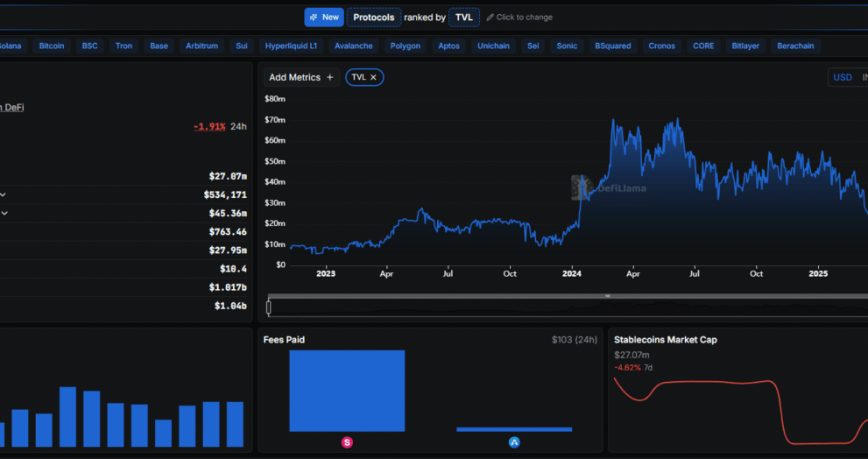Select the Bitcoin chain tab
This screenshot has height=459, width=868.
[52, 46]
